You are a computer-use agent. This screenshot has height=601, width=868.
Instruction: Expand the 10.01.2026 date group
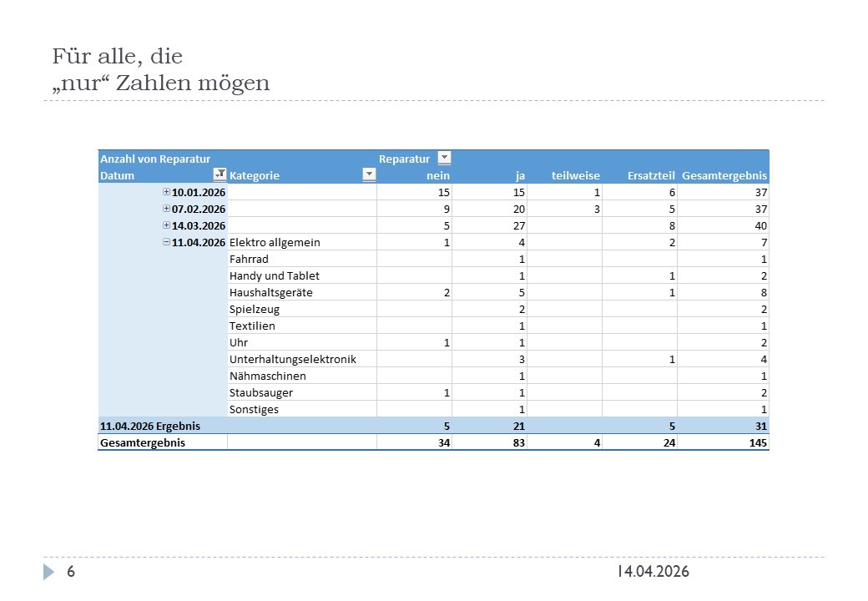pyautogui.click(x=166, y=192)
